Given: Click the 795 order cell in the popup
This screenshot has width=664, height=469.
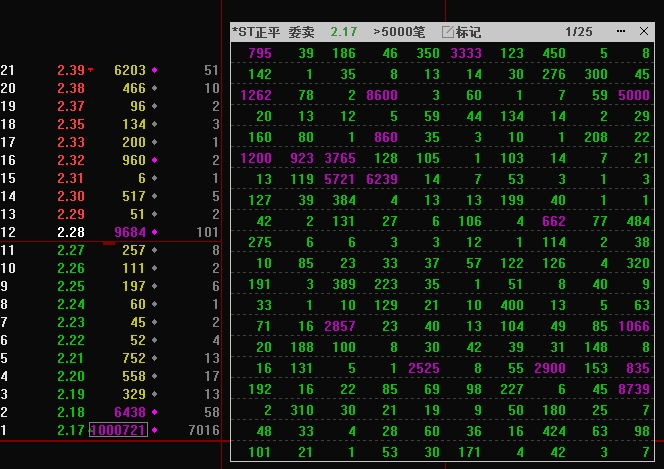Looking at the screenshot, I should point(260,53).
